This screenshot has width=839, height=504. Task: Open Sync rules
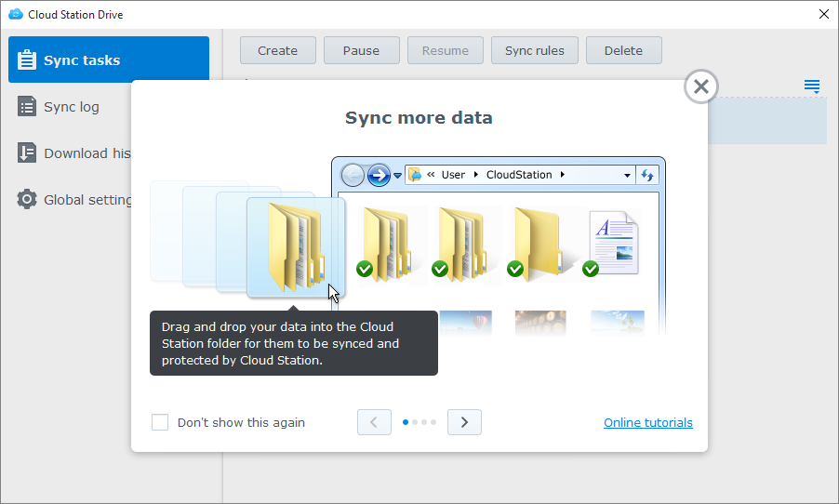pos(535,50)
